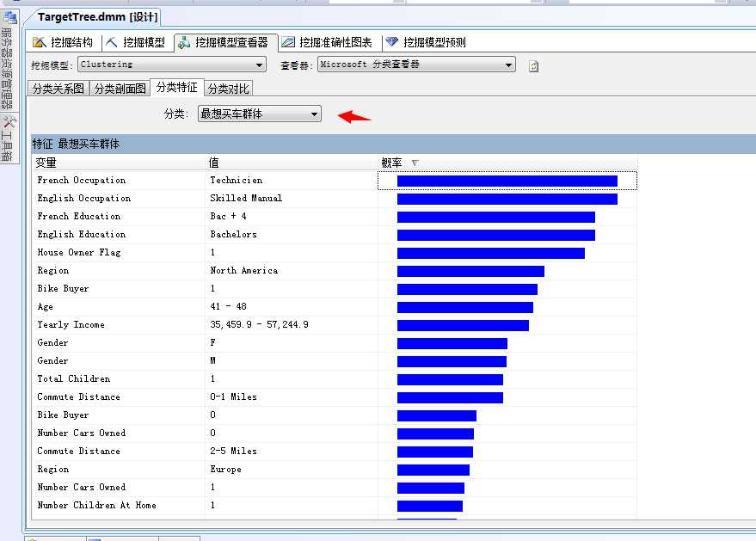Click the 变量 column header
Screen dimensions: 756x541
119,163
